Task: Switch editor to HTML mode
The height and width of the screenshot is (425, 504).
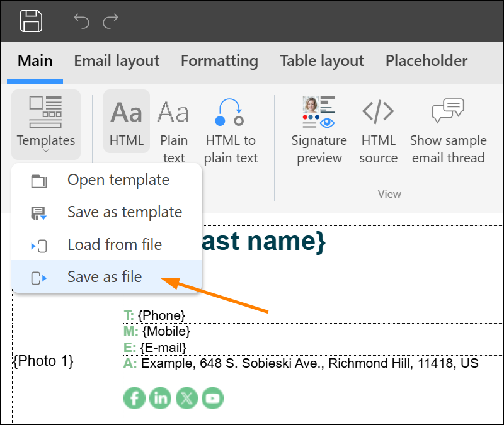Action: [127, 121]
